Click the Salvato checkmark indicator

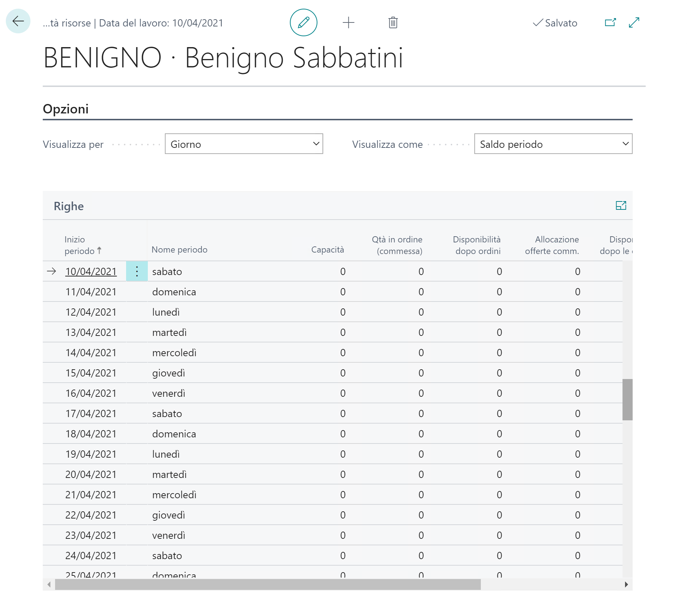click(555, 23)
